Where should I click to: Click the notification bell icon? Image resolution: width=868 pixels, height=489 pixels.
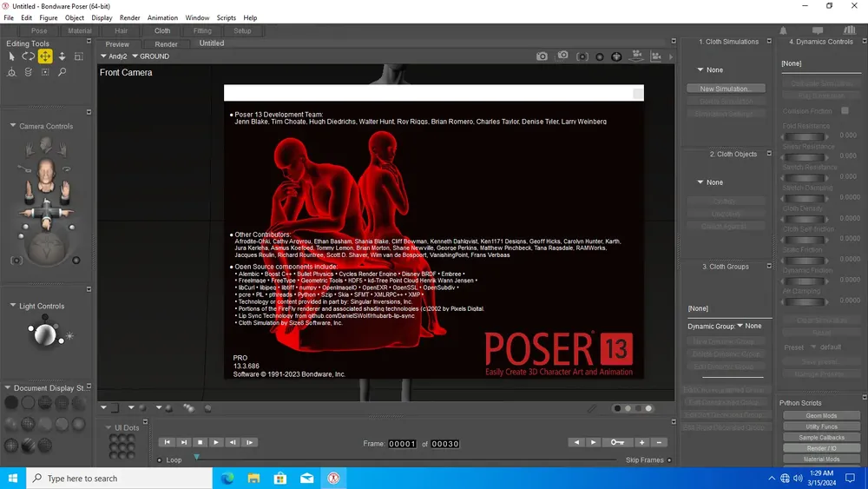tap(783, 30)
